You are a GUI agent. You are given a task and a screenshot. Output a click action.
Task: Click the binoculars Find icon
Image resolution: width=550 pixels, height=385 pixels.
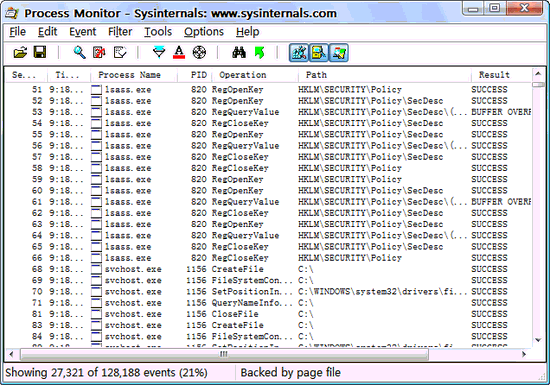[239, 53]
